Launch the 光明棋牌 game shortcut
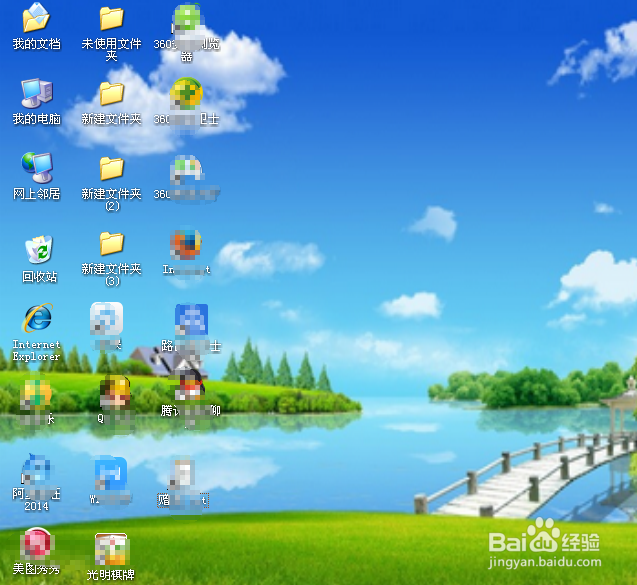 tap(111, 557)
